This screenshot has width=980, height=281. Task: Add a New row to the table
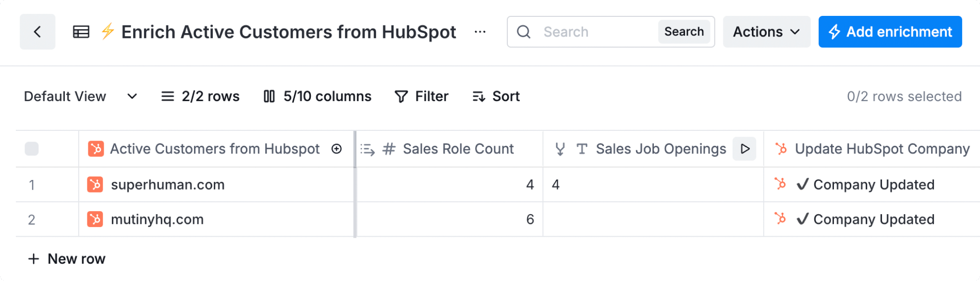67,259
